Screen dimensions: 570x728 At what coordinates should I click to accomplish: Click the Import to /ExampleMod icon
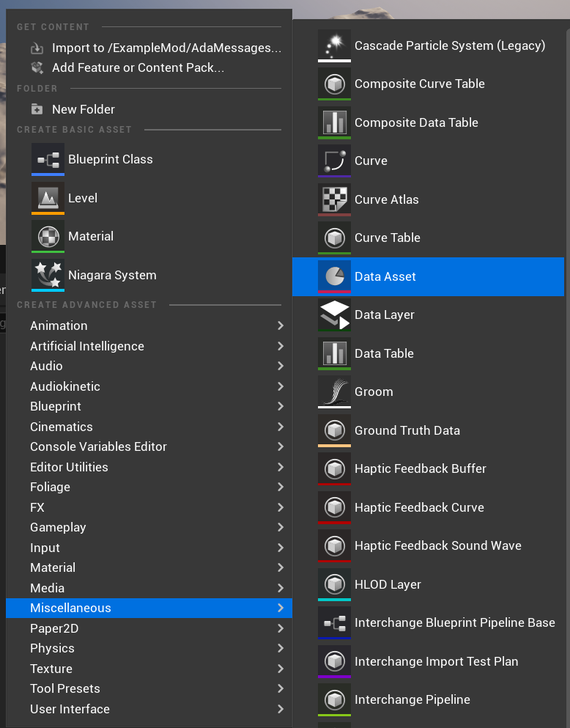[37, 48]
